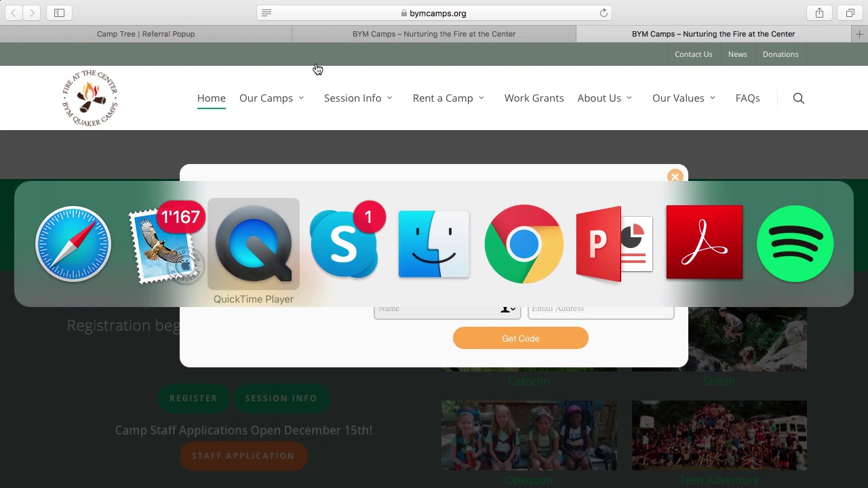This screenshot has width=868, height=488.
Task: Open the Contact Us link
Action: click(693, 54)
